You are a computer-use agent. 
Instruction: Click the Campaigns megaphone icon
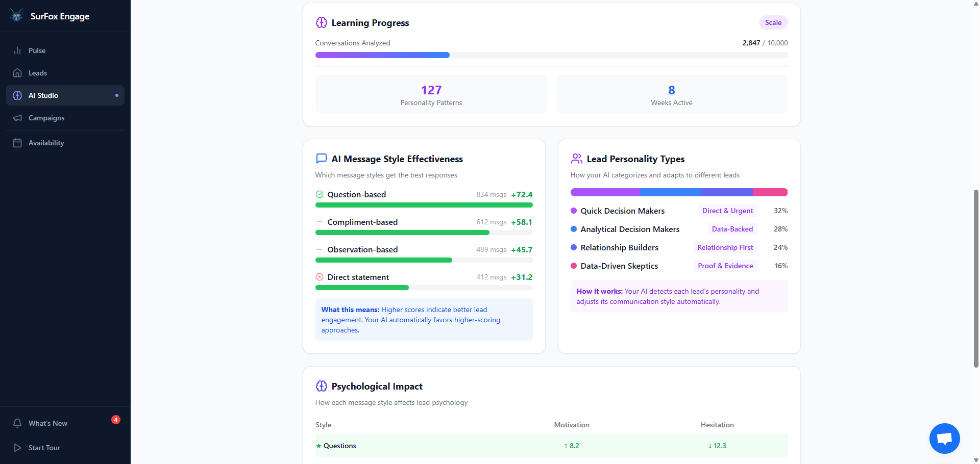click(17, 118)
